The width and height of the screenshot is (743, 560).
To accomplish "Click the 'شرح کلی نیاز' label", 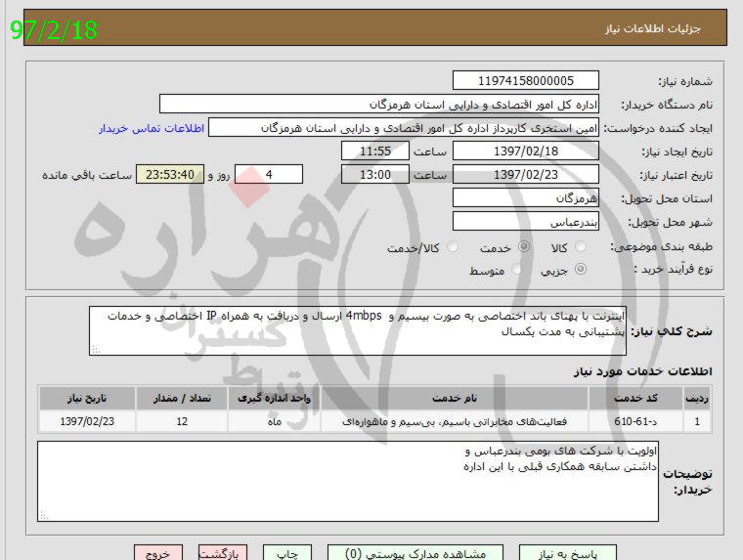I will point(671,331).
